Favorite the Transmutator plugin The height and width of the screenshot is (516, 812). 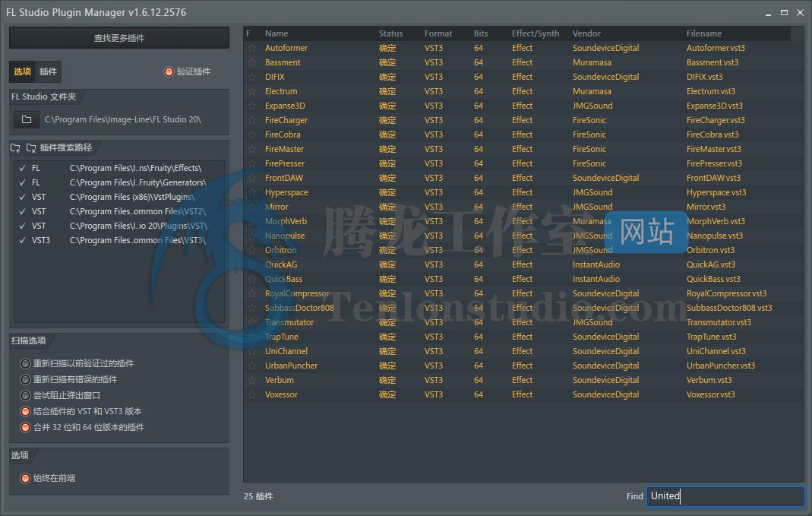pyautogui.click(x=251, y=322)
